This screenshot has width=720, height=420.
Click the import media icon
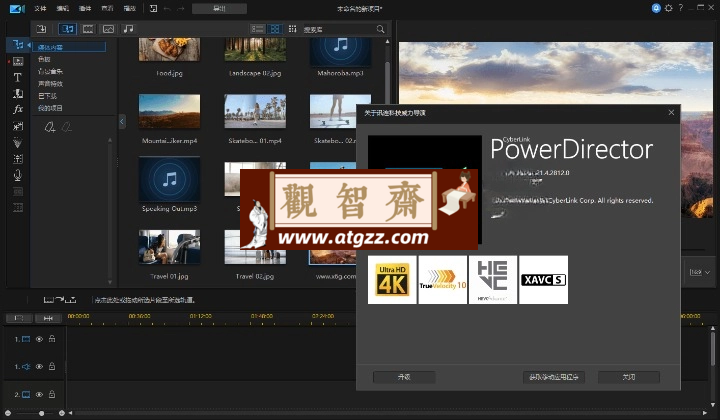[x=41, y=29]
